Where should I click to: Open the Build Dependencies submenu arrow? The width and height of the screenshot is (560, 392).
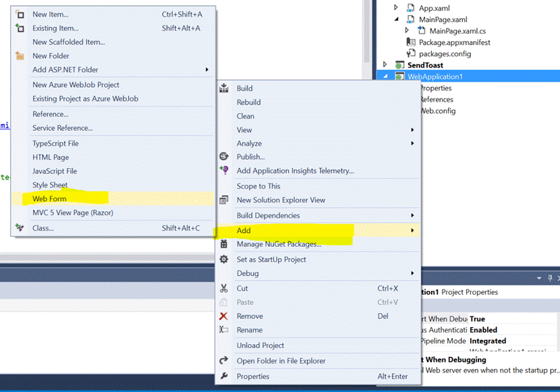coord(412,215)
